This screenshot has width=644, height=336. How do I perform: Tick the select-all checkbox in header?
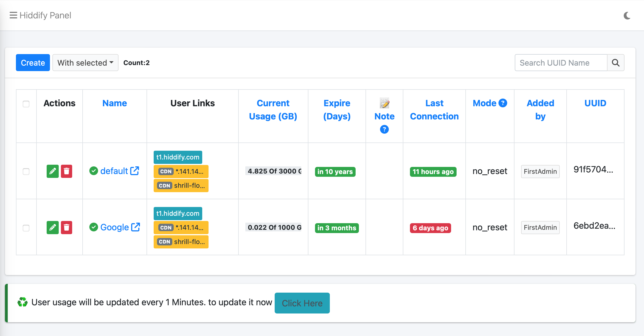pyautogui.click(x=26, y=104)
